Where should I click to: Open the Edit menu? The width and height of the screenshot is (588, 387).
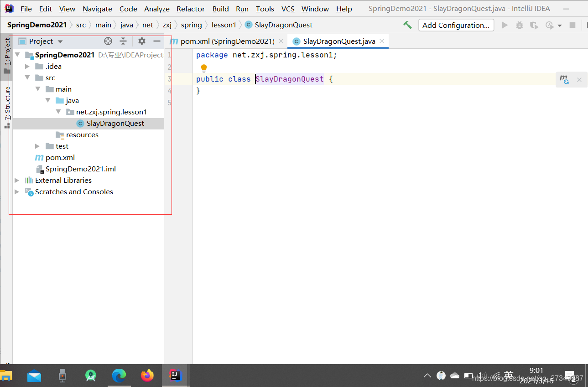click(x=46, y=9)
